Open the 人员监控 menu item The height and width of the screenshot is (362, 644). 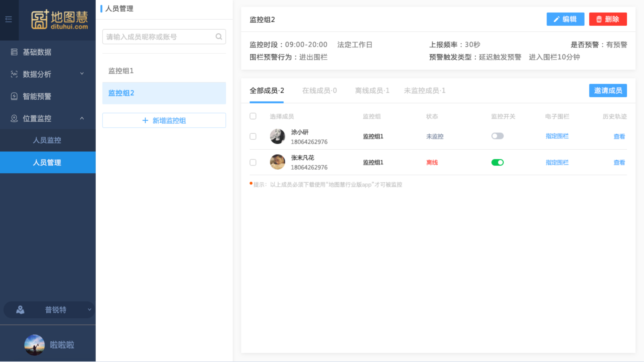click(x=47, y=140)
